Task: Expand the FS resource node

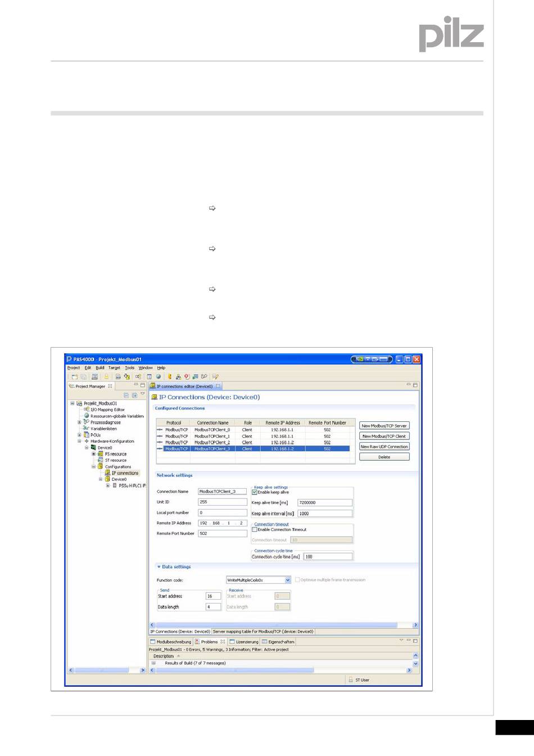Action: tap(94, 454)
